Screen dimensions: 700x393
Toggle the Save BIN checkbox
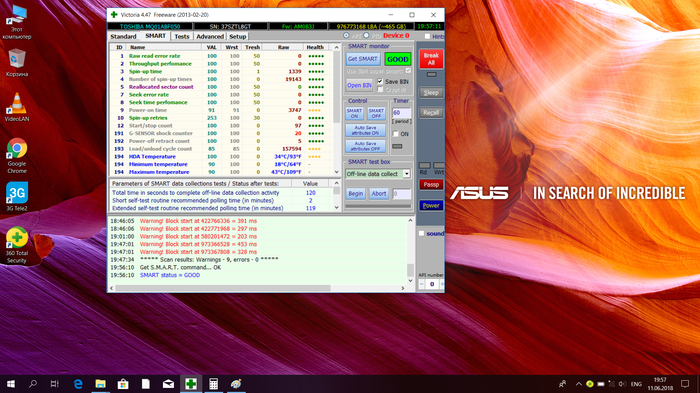tap(380, 81)
